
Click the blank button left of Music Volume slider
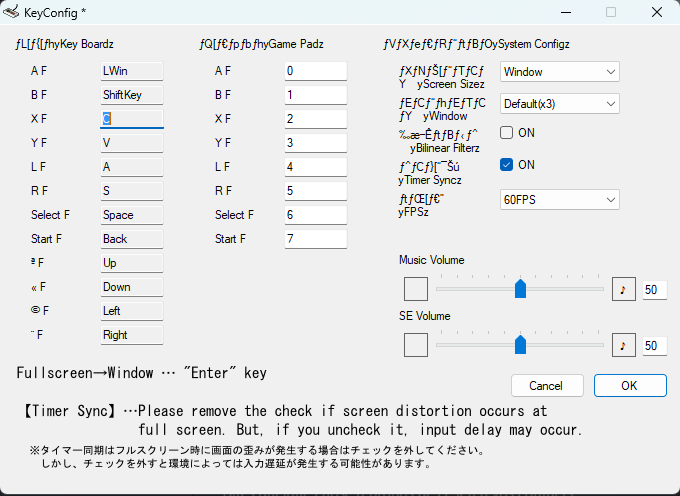point(415,289)
